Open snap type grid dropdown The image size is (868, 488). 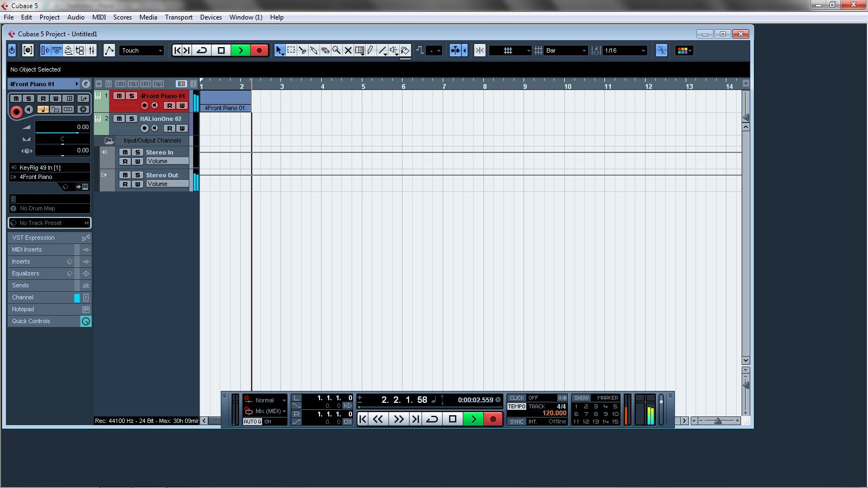tap(510, 50)
